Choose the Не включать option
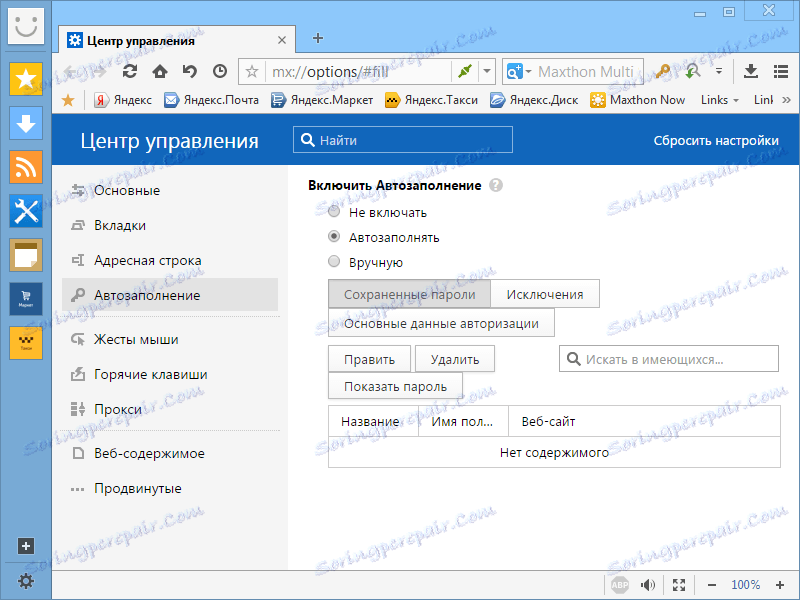This screenshot has height=600, width=800. pyautogui.click(x=333, y=211)
